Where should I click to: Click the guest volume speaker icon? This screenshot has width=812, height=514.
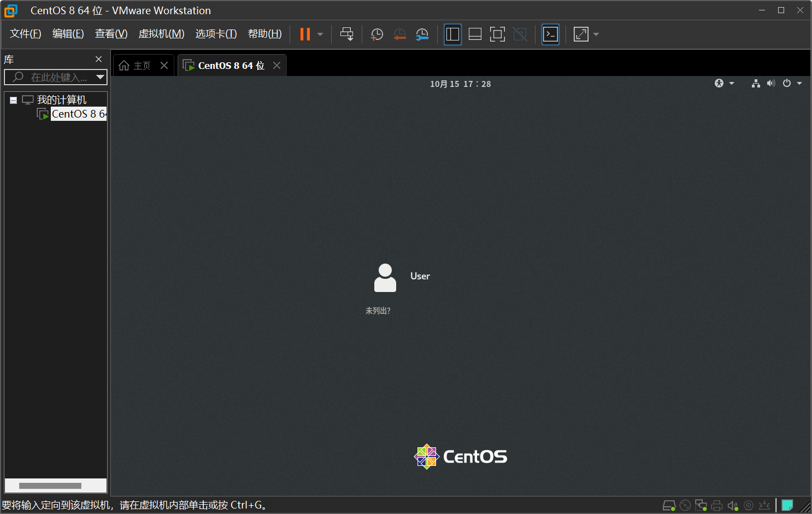click(x=771, y=83)
